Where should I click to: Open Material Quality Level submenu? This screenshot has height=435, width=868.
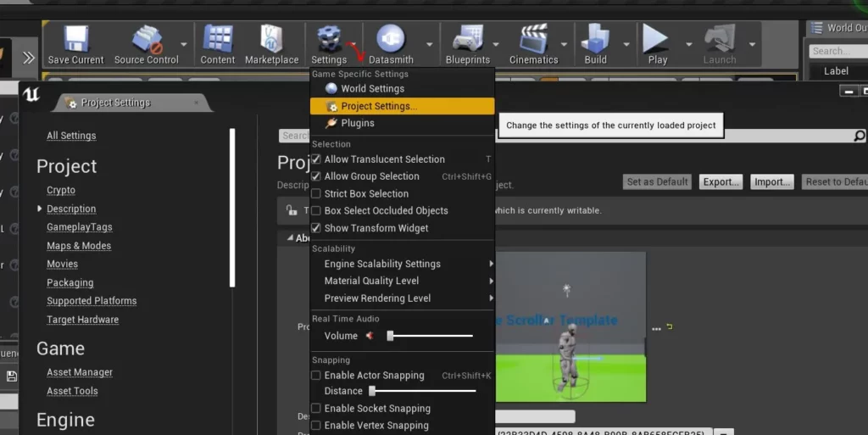point(403,281)
